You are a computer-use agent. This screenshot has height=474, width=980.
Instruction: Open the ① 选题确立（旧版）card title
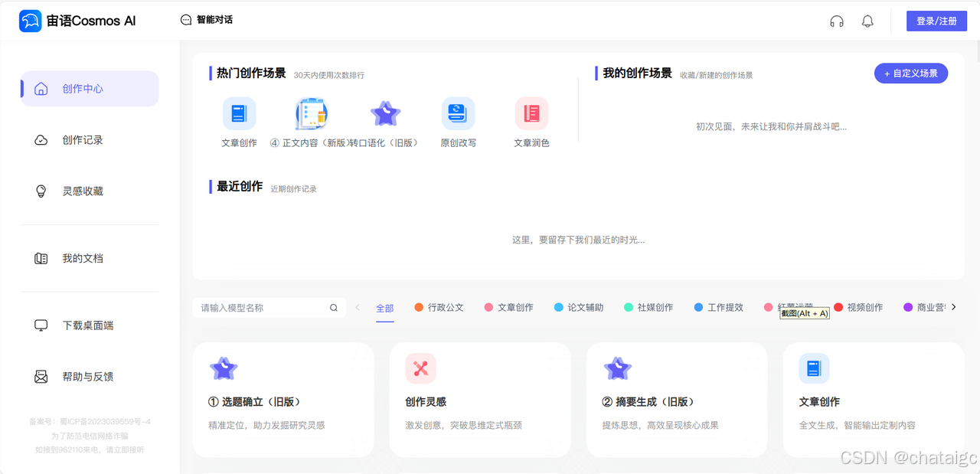point(254,402)
